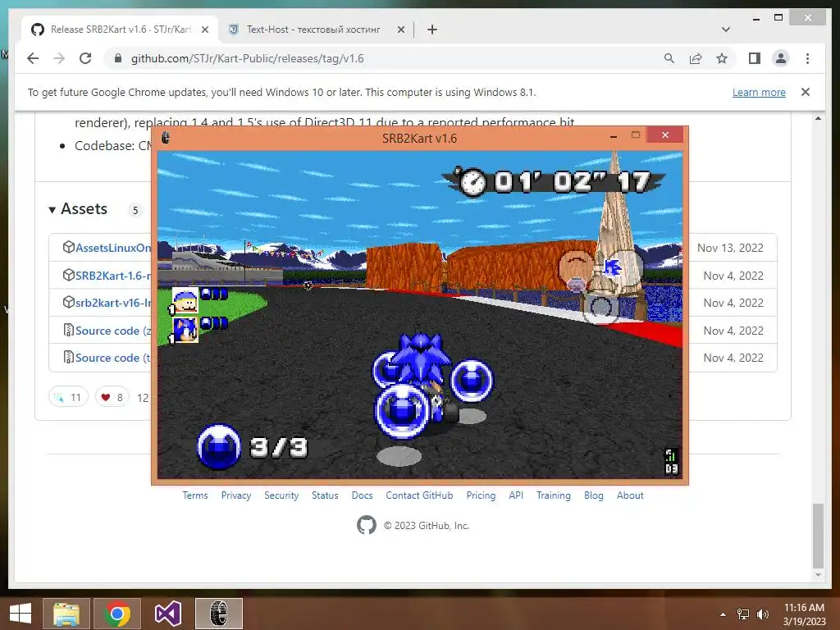Click the blue orb item counter icon

pos(218,447)
